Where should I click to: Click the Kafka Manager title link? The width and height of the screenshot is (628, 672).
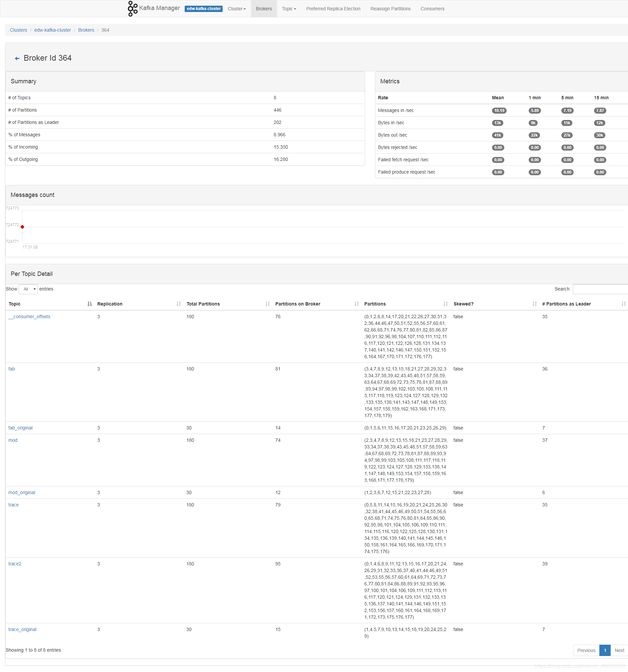click(159, 8)
